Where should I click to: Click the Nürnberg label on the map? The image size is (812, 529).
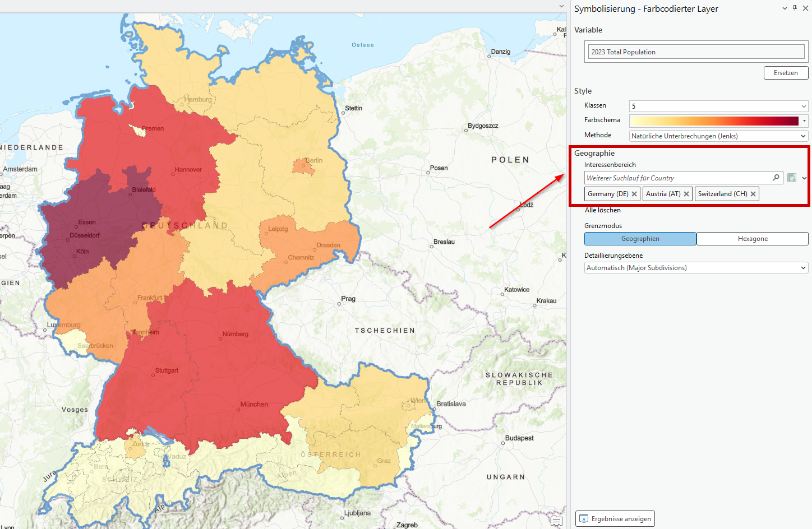point(236,334)
